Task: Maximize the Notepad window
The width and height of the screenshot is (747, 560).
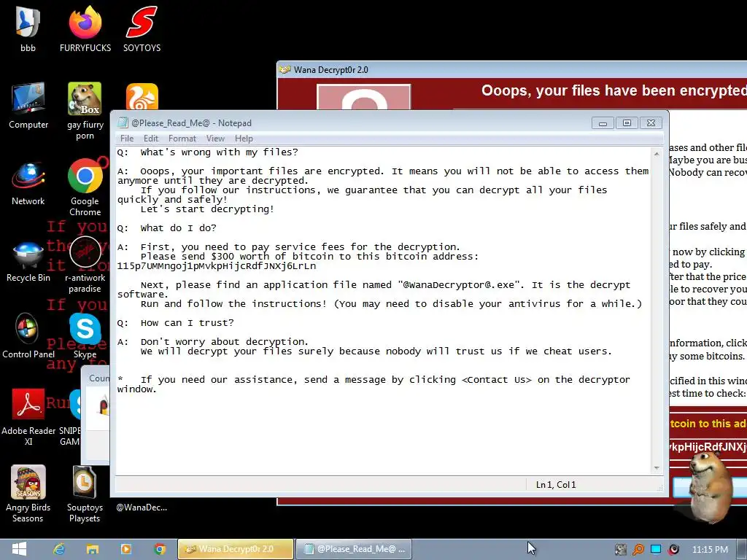Action: coord(627,123)
